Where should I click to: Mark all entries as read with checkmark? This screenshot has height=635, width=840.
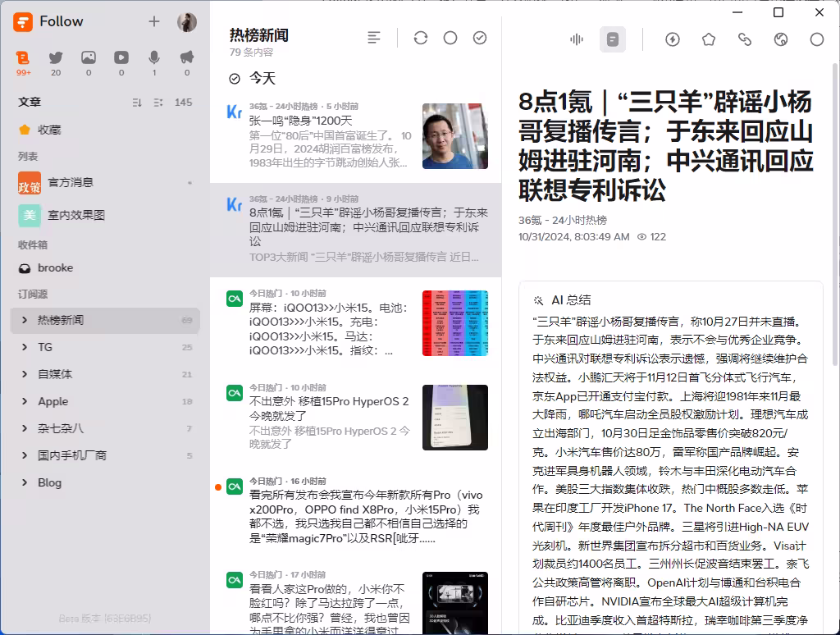tap(480, 38)
